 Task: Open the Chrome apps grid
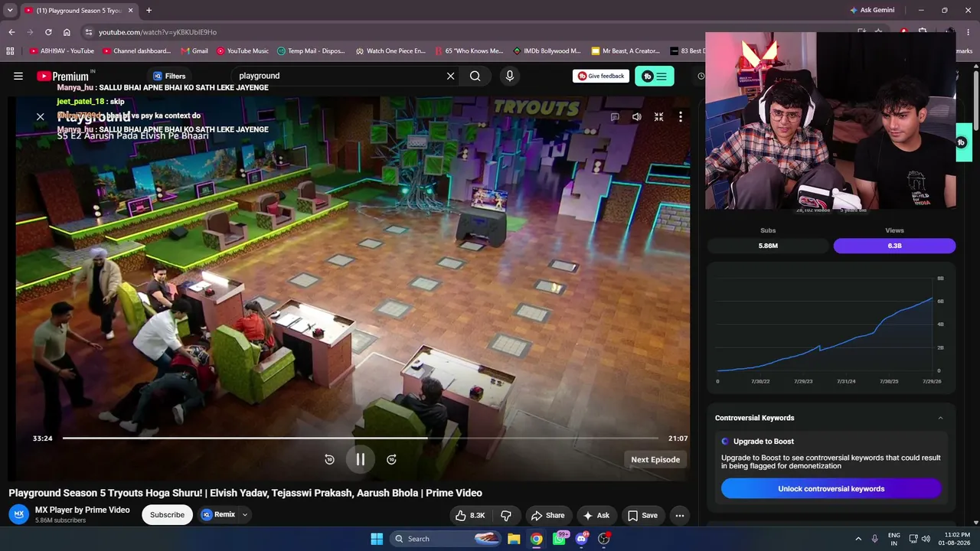[10, 51]
